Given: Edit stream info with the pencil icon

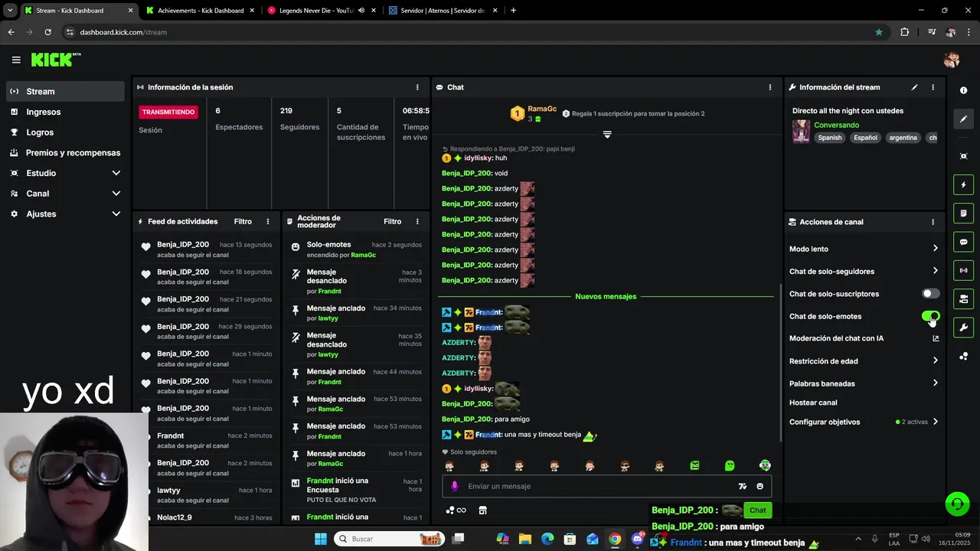Looking at the screenshot, I should 914,87.
